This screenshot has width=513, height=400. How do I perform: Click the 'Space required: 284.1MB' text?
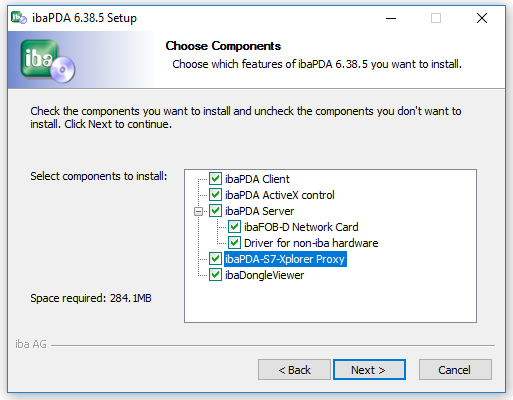pos(91,298)
